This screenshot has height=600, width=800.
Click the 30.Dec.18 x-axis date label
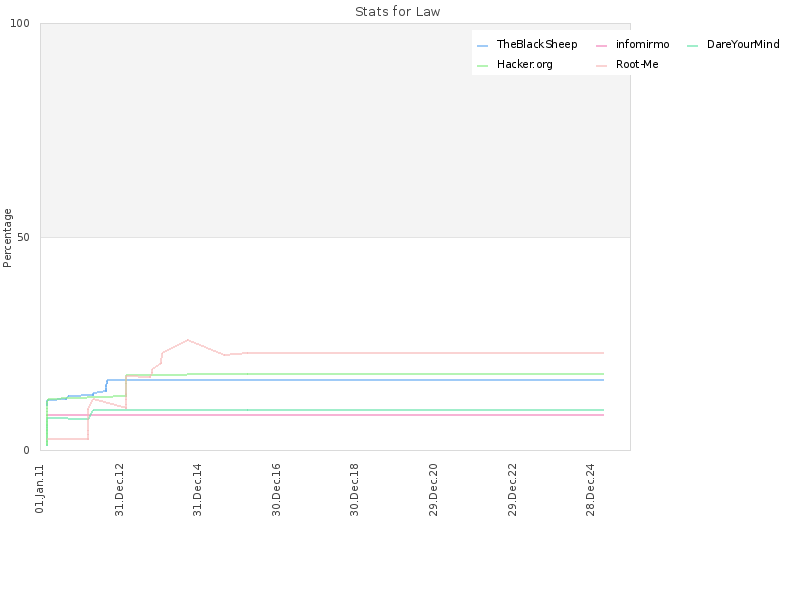354,489
